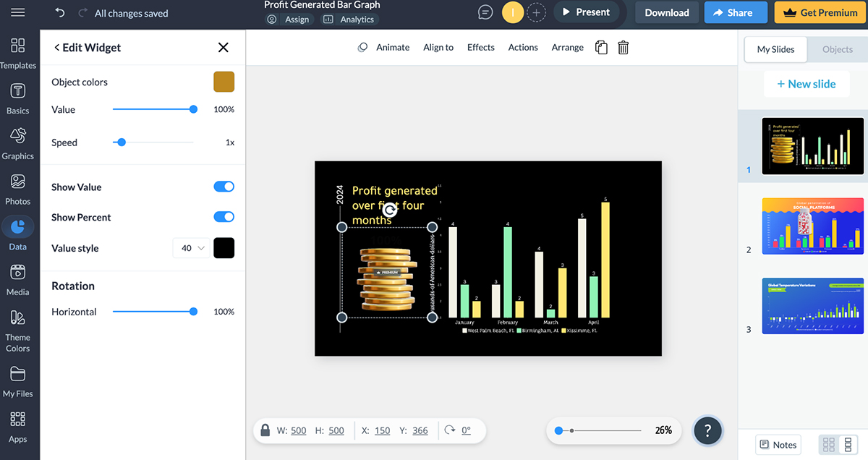The width and height of the screenshot is (868, 460).
Task: Click the lock icon in position bar
Action: tap(265, 430)
